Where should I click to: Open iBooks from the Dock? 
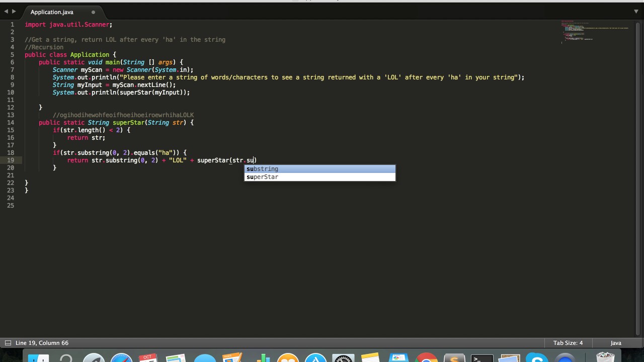[288, 358]
